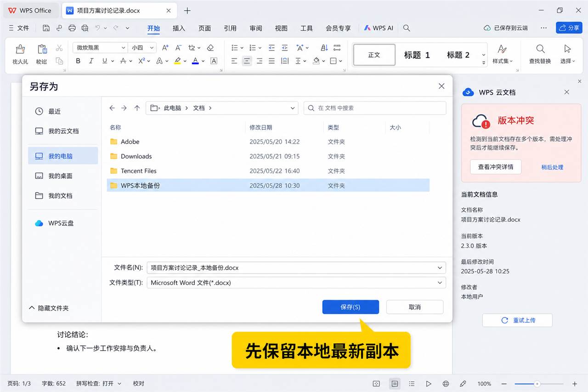Go up one folder level in dialog
Viewport: 588px width, 392px height.
137,108
